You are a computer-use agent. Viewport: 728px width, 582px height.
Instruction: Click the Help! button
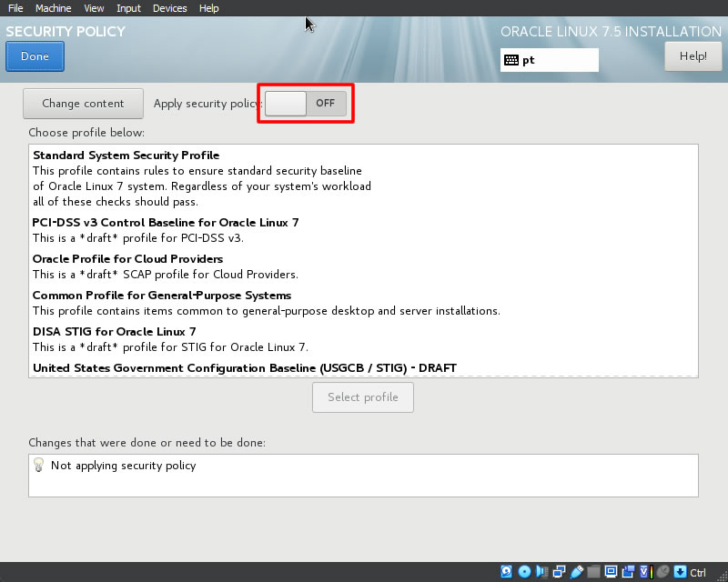693,56
